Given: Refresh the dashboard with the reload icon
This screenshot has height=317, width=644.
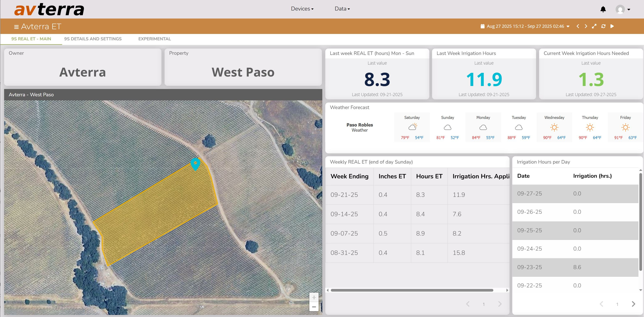Looking at the screenshot, I should (603, 26).
